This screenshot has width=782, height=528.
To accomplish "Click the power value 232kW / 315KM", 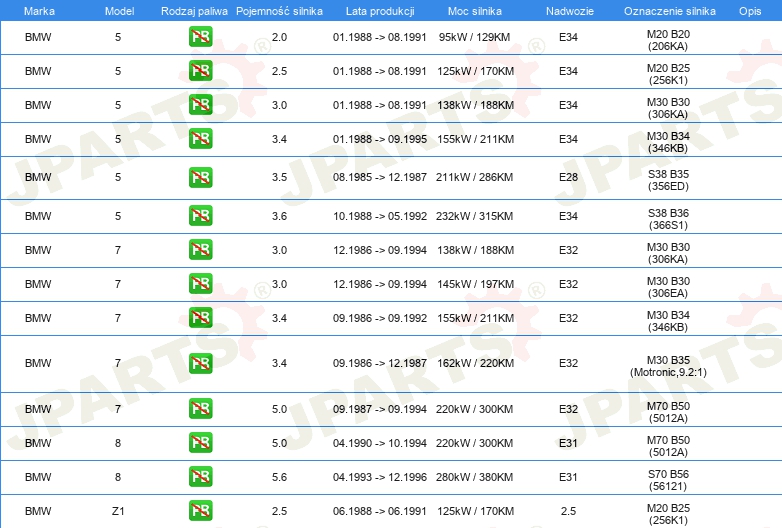I will point(474,216).
